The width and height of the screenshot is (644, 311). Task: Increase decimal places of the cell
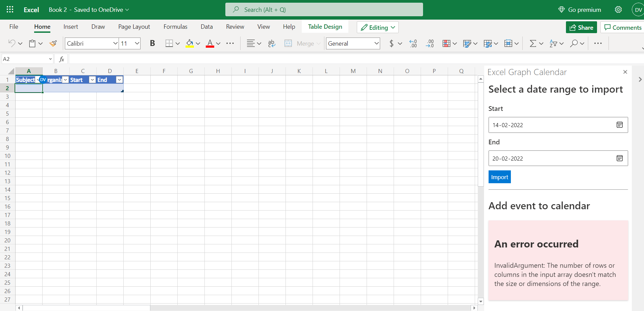pos(413,43)
